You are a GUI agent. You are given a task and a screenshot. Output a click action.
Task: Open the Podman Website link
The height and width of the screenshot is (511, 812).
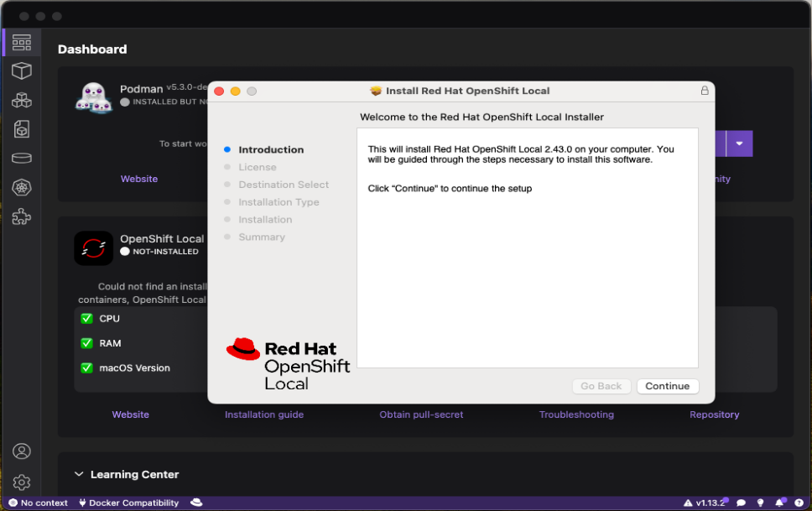138,179
